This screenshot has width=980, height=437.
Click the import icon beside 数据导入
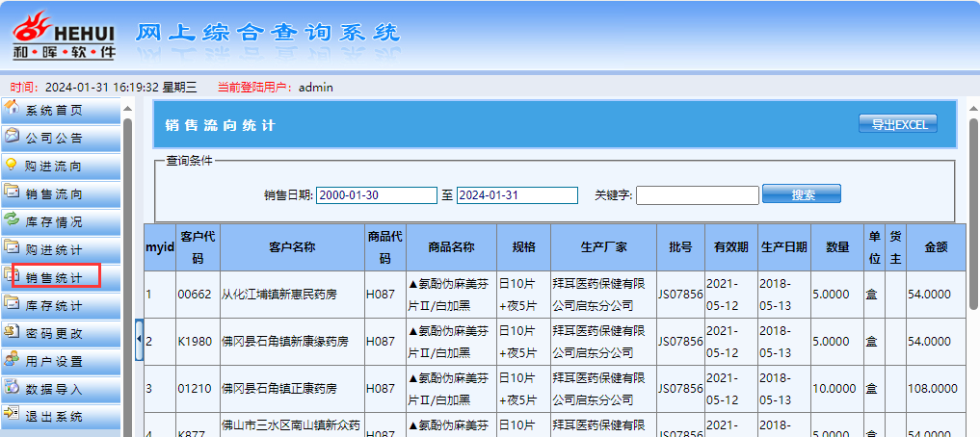click(13, 388)
